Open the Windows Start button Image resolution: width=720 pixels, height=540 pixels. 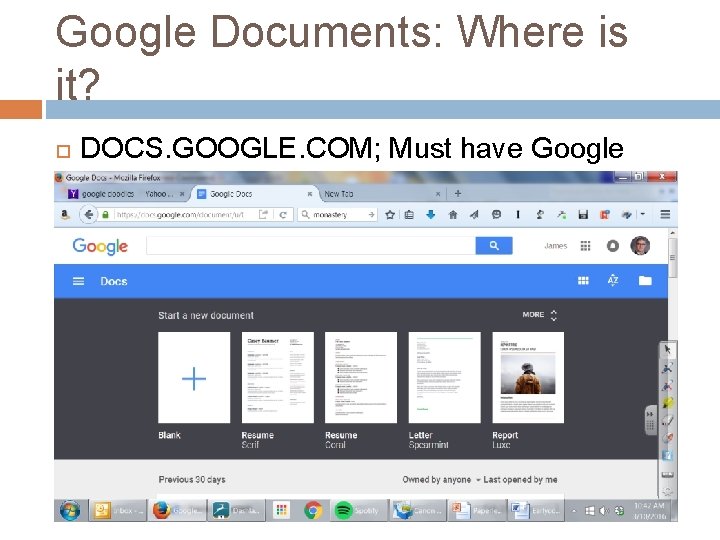(x=70, y=510)
